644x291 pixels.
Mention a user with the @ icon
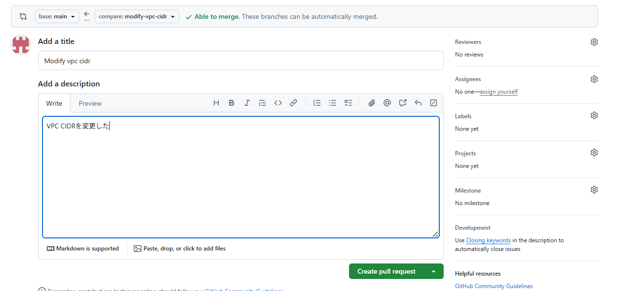(x=387, y=103)
